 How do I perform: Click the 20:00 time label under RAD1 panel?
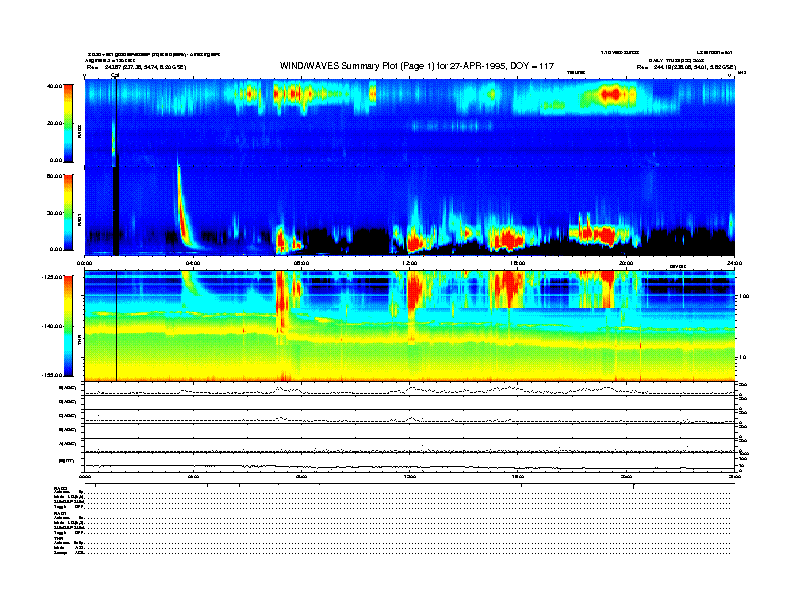pos(626,263)
